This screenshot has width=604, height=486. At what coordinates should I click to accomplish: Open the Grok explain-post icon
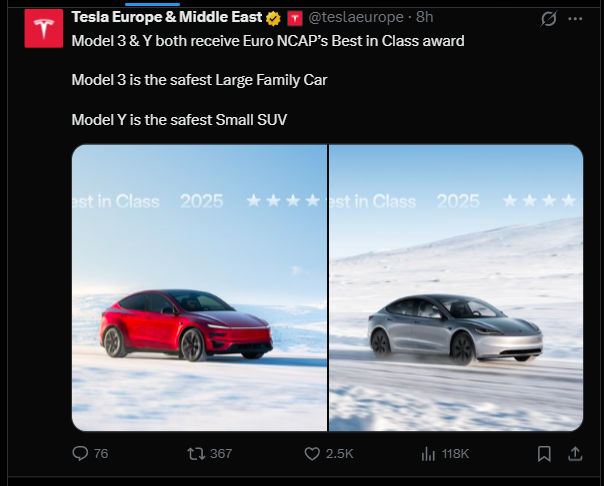(548, 19)
